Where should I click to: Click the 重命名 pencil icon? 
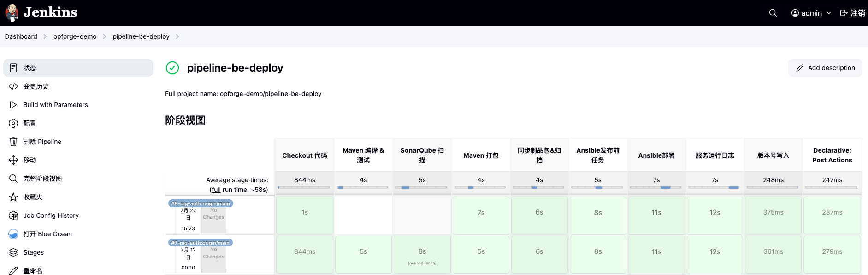click(x=13, y=271)
